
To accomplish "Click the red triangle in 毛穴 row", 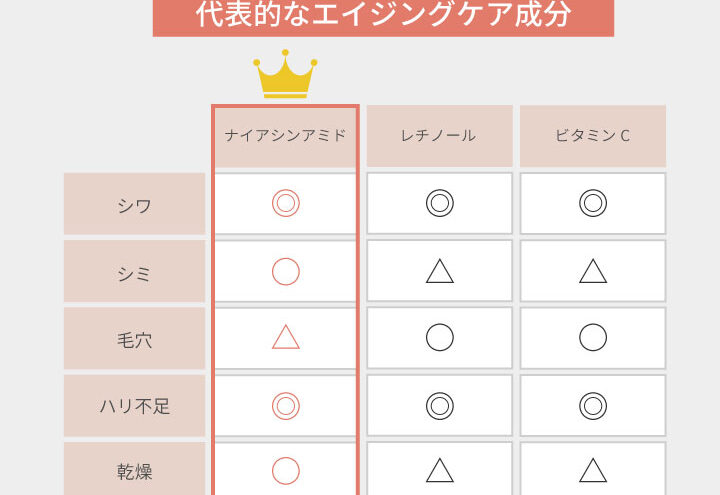I will click(x=286, y=338).
